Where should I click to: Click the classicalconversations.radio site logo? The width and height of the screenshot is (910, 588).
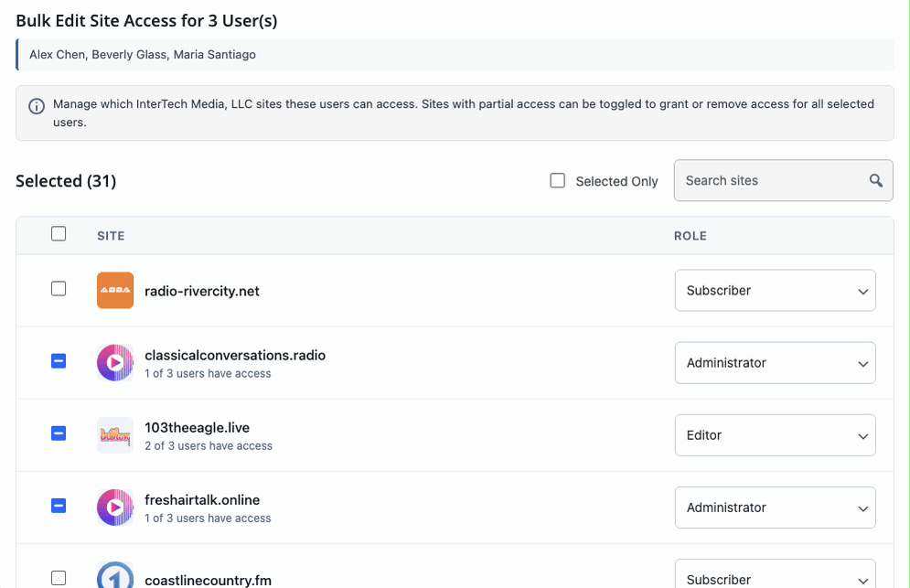point(115,363)
